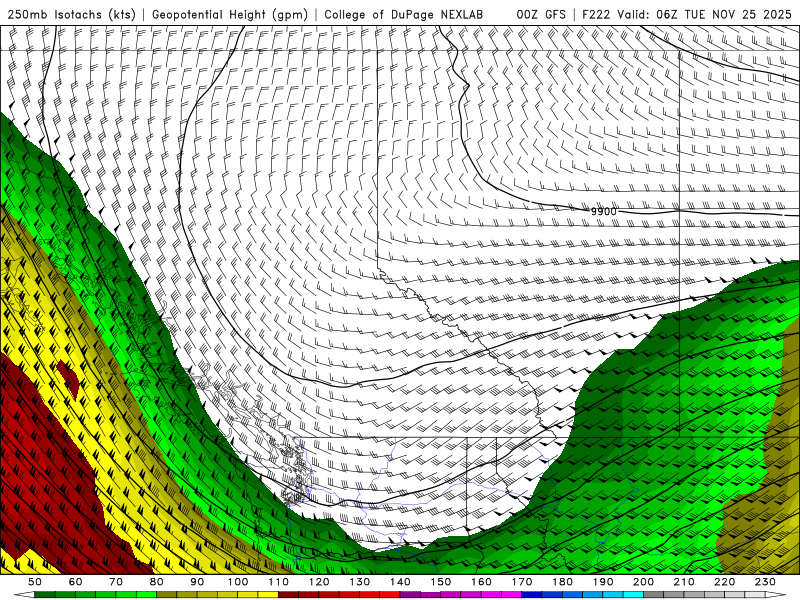Screen dimensions: 800x600
Task: Pick the dark blue swatch starting at 170
Action: (532, 595)
